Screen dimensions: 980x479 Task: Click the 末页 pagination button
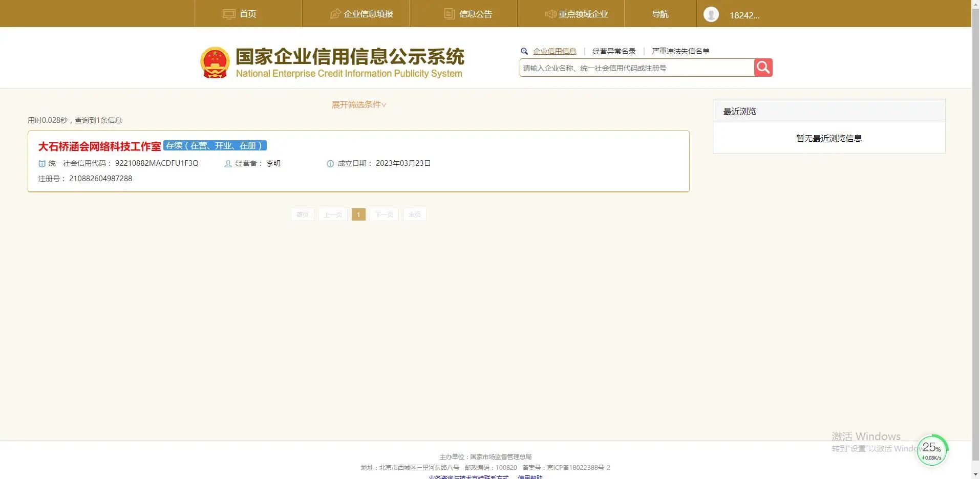pos(415,215)
